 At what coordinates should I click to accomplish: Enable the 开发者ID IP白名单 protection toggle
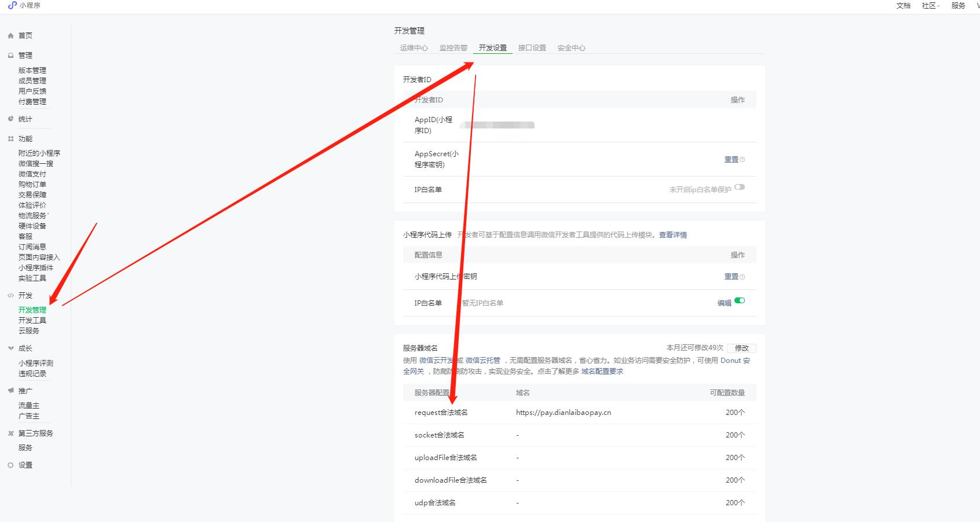tap(740, 188)
